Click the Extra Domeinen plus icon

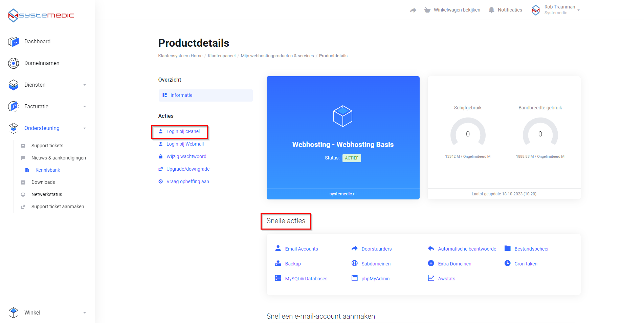coord(431,263)
